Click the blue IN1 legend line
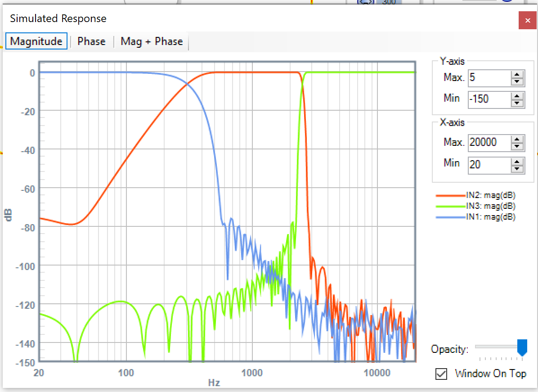The height and width of the screenshot is (392, 538). pos(450,217)
